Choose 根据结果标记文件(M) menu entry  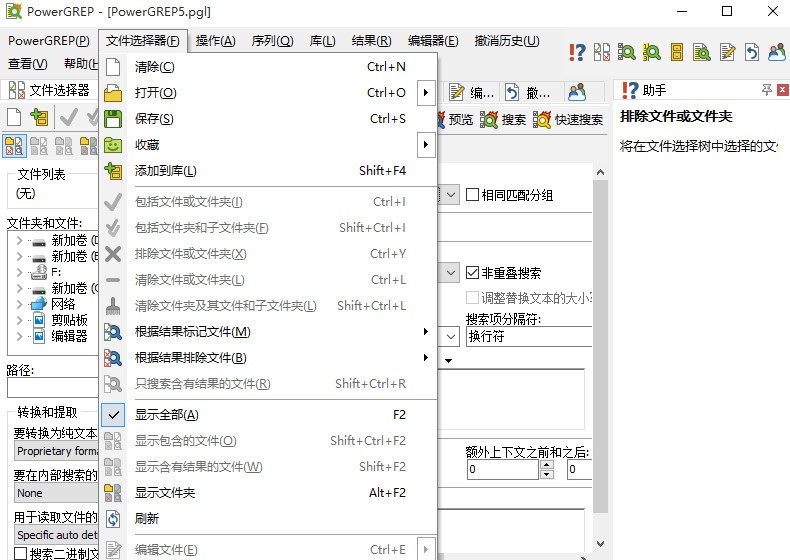pos(268,332)
